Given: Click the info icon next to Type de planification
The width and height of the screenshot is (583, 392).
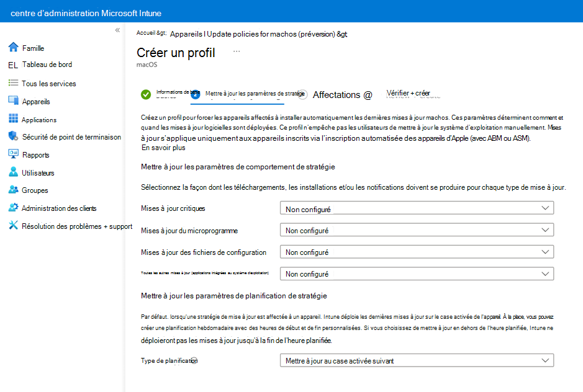Looking at the screenshot, I should (x=194, y=360).
